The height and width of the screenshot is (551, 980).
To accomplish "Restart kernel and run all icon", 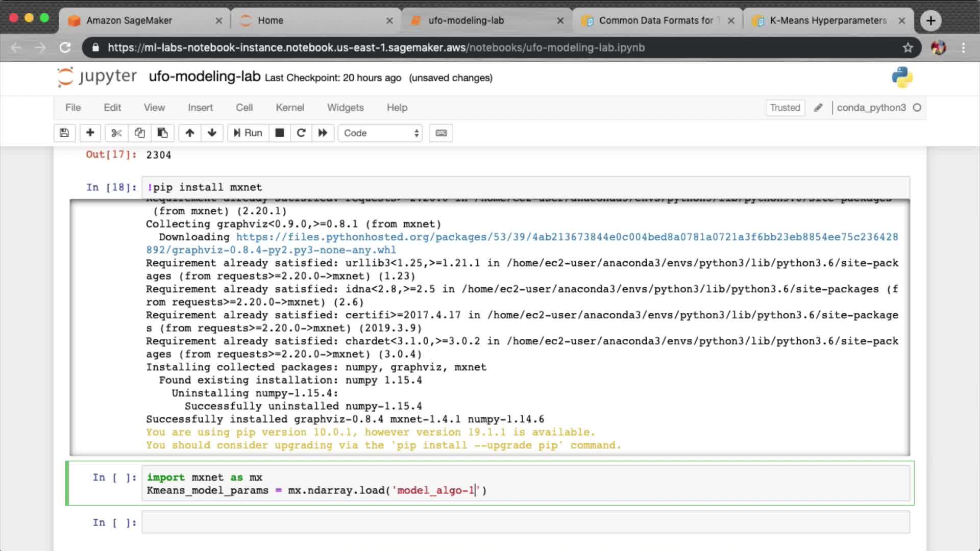I will click(x=323, y=133).
